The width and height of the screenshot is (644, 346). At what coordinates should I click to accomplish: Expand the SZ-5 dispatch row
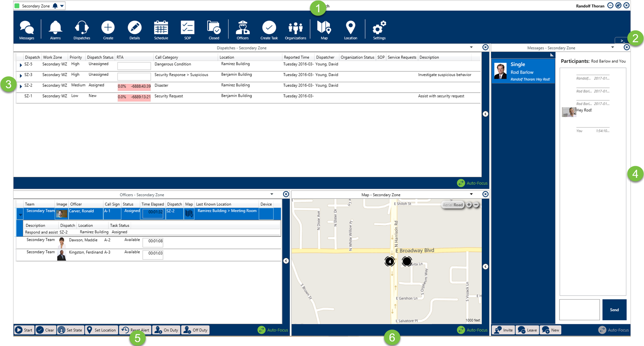click(21, 65)
